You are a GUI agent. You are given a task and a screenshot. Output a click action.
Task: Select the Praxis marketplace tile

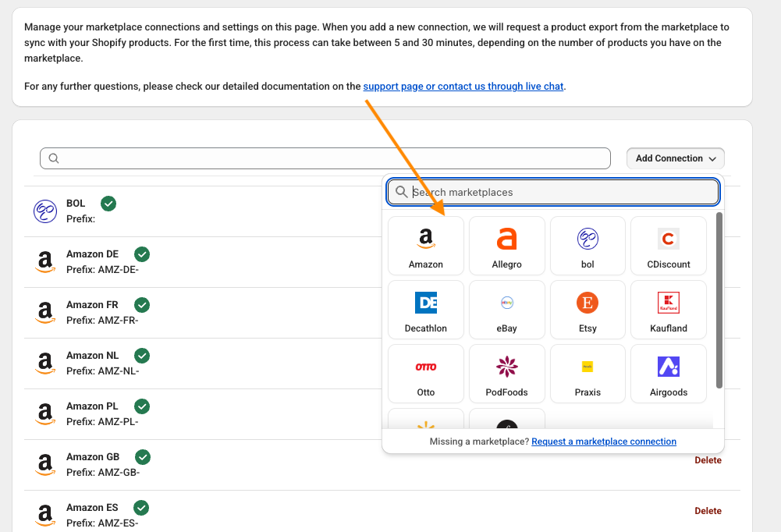[588, 374]
